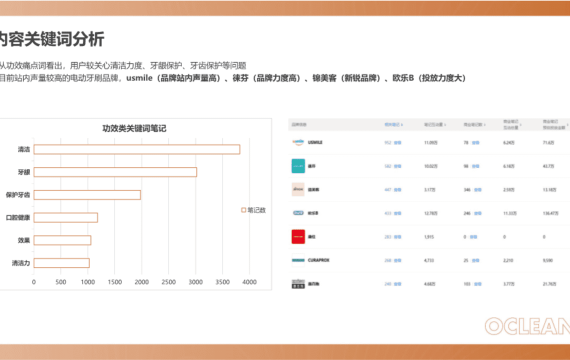Click the USMILE brand name text
Viewport: 570px width, 360px height.
[x=315, y=143]
